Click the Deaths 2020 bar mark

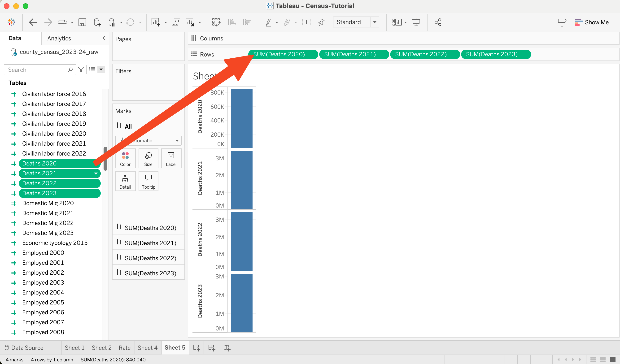(x=242, y=119)
